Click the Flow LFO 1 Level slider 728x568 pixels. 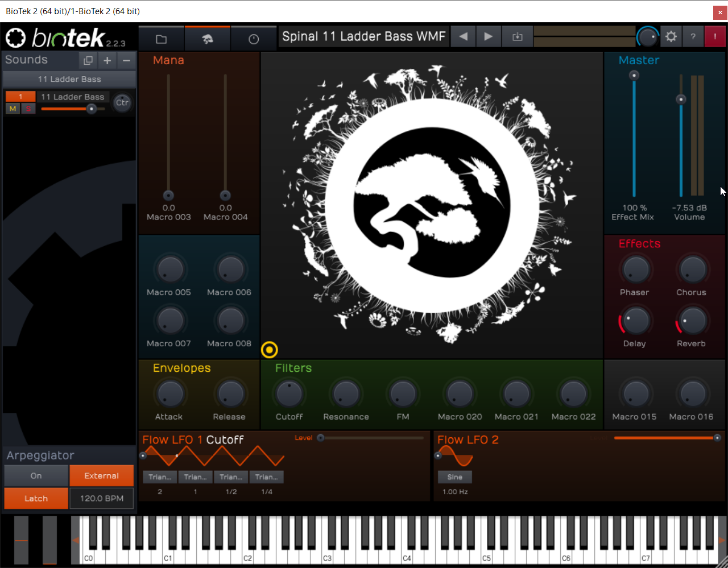371,438
